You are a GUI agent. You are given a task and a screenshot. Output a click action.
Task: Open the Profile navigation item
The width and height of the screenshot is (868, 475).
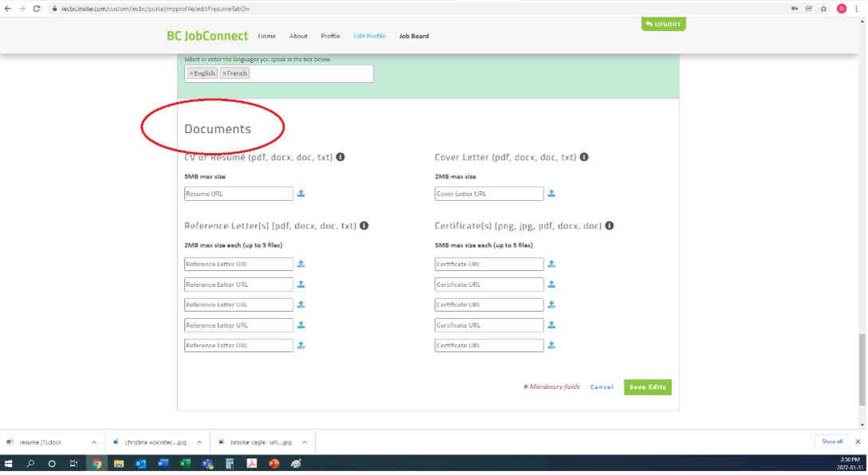click(x=330, y=36)
